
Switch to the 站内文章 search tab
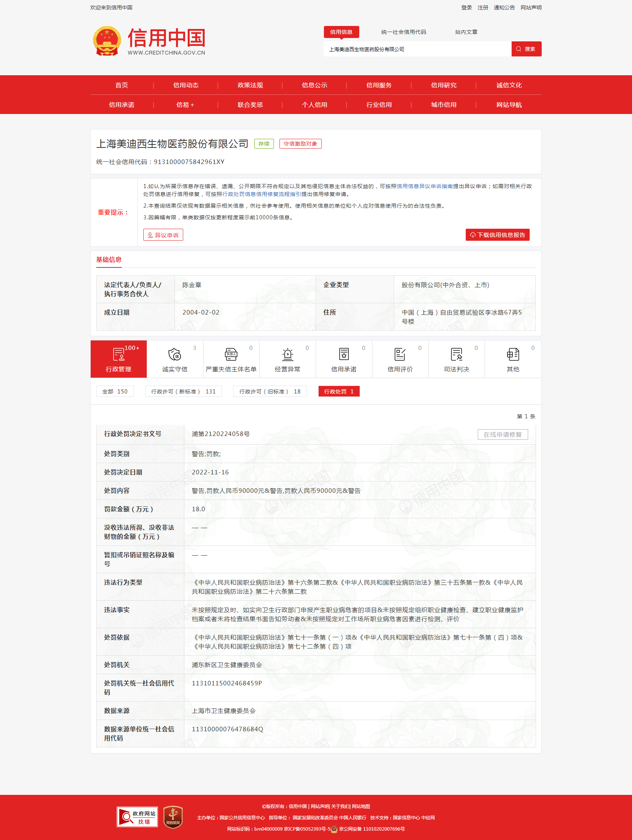tap(466, 32)
